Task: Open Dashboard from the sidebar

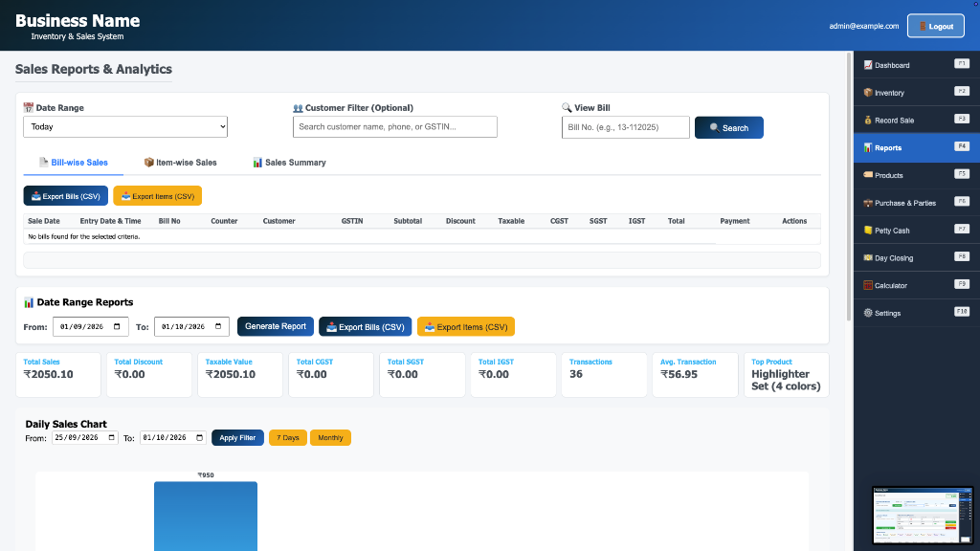Action: coord(916,65)
